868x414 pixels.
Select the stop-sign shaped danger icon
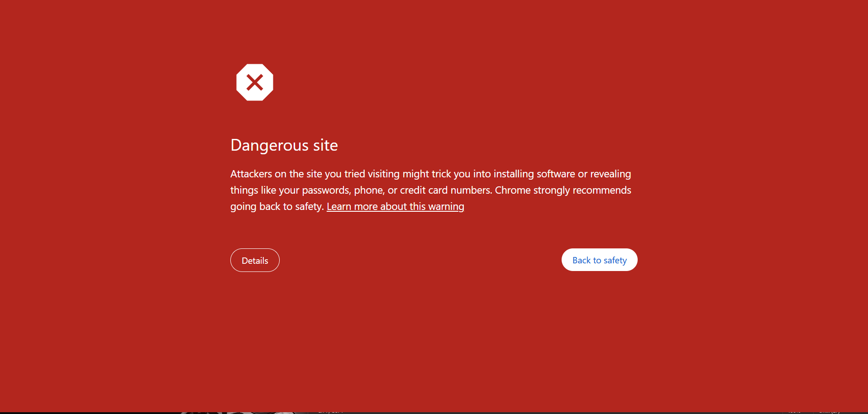click(x=255, y=82)
